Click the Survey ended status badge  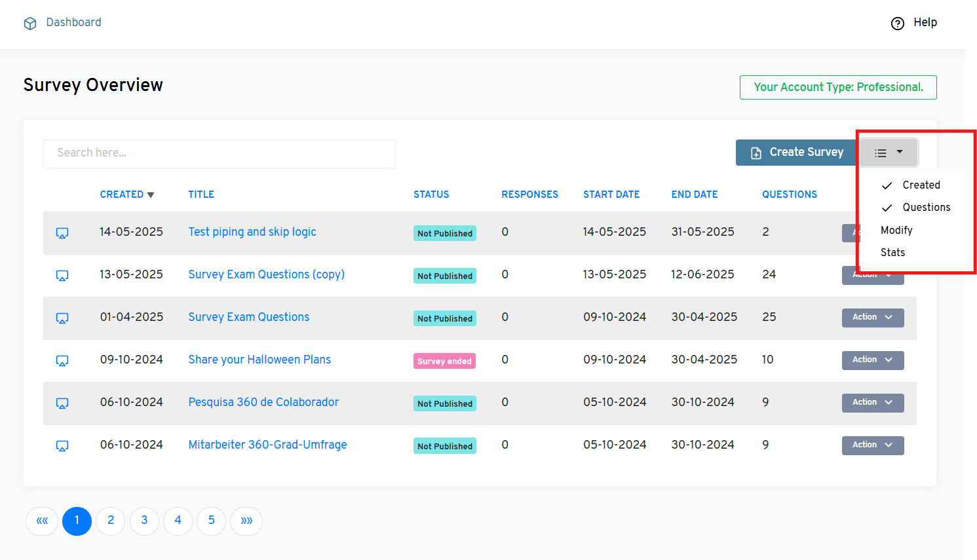tap(444, 361)
